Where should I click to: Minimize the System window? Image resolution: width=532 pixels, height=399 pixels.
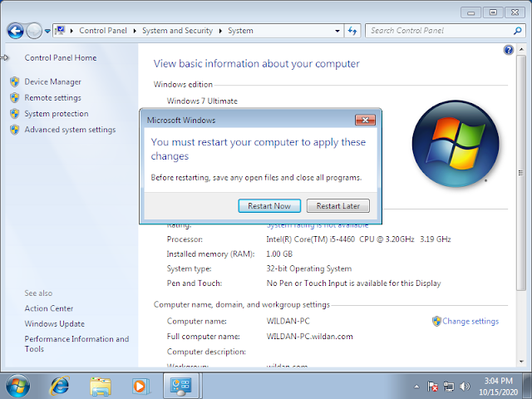471,13
